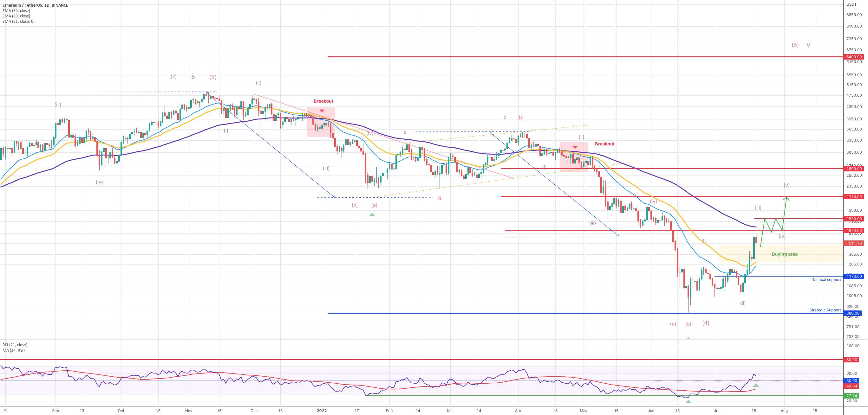This screenshot has width=868, height=415.
Task: Select the EMA (34, close) indicator legend
Action: [16, 10]
